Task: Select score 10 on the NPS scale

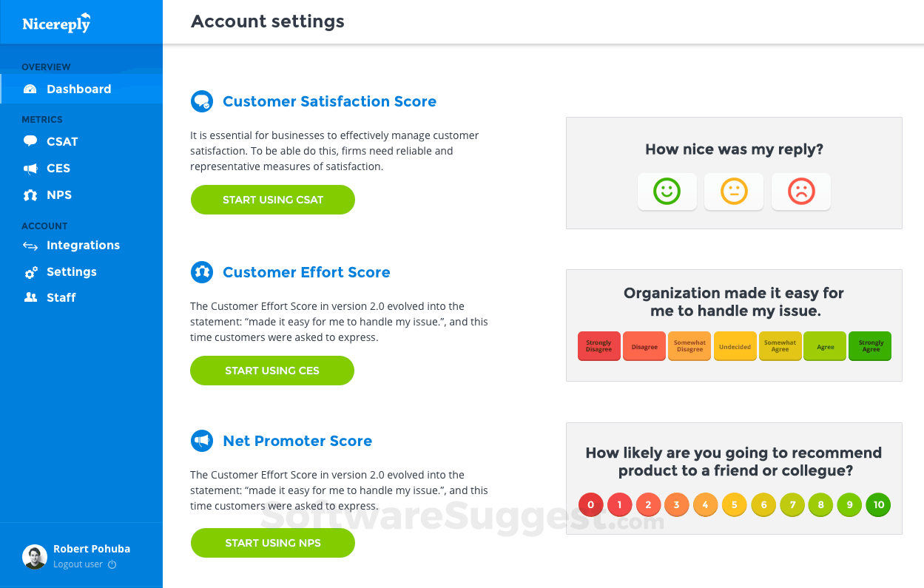Action: pyautogui.click(x=878, y=505)
